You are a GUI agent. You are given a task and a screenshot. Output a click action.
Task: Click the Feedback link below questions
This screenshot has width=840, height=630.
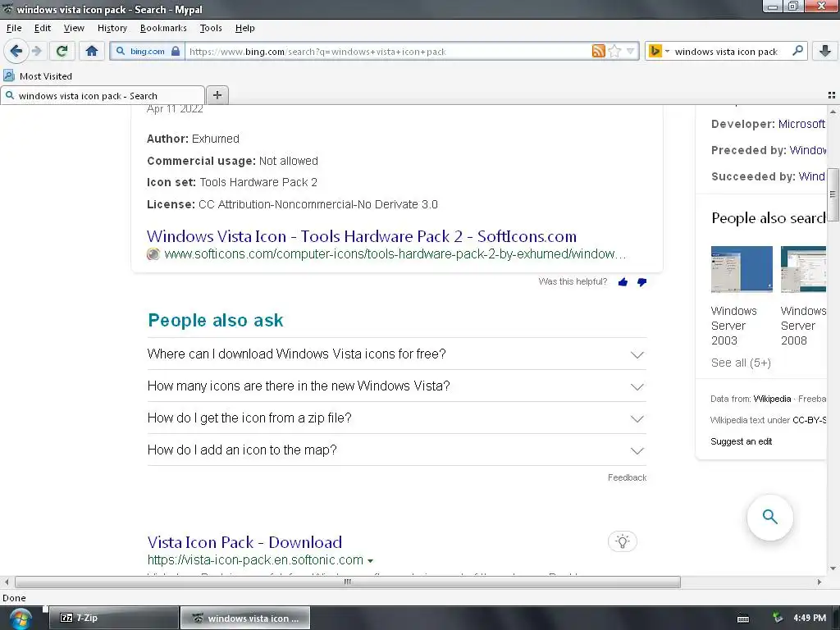pyautogui.click(x=627, y=477)
